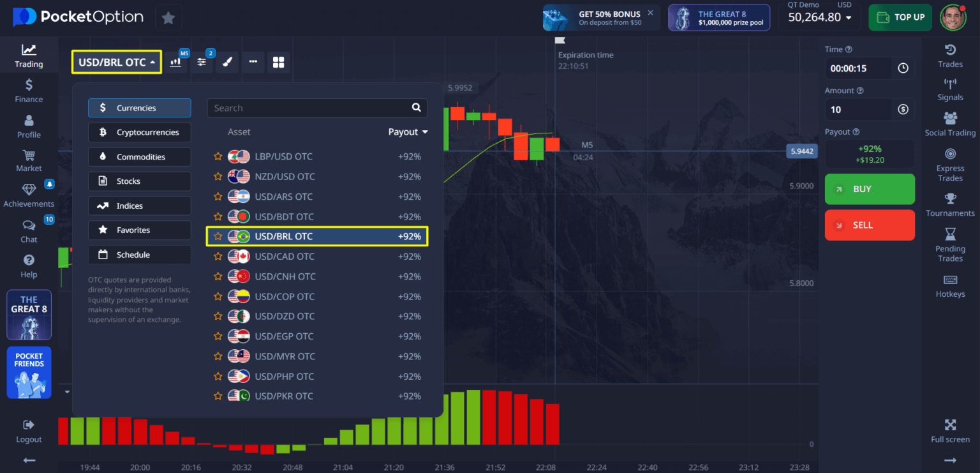Open the Signals panel
The image size is (980, 473).
[x=950, y=89]
